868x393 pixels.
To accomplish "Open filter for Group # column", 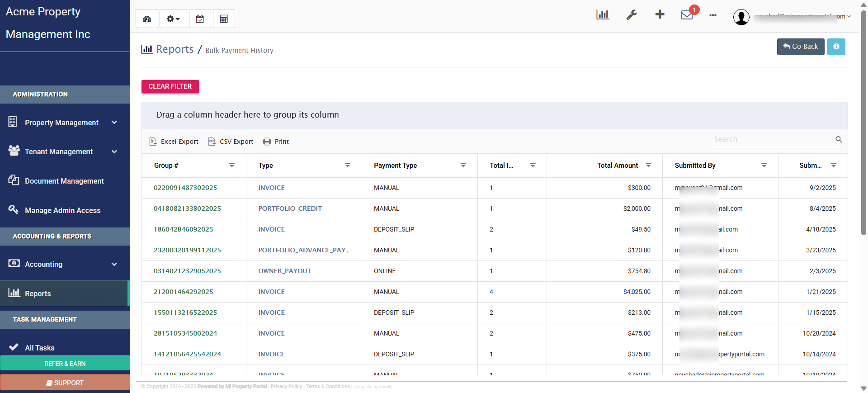I will pos(232,166).
